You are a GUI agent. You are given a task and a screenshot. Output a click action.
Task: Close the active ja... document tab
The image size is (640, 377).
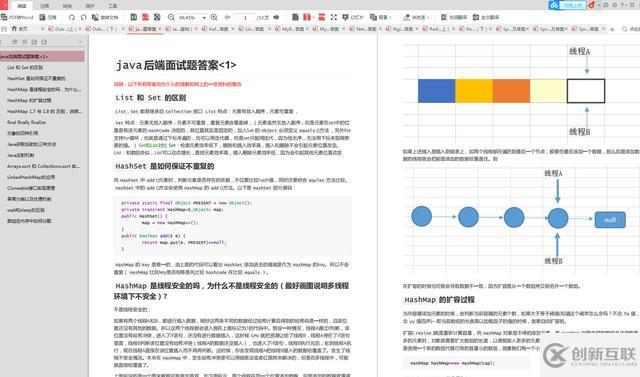[x=160, y=29]
